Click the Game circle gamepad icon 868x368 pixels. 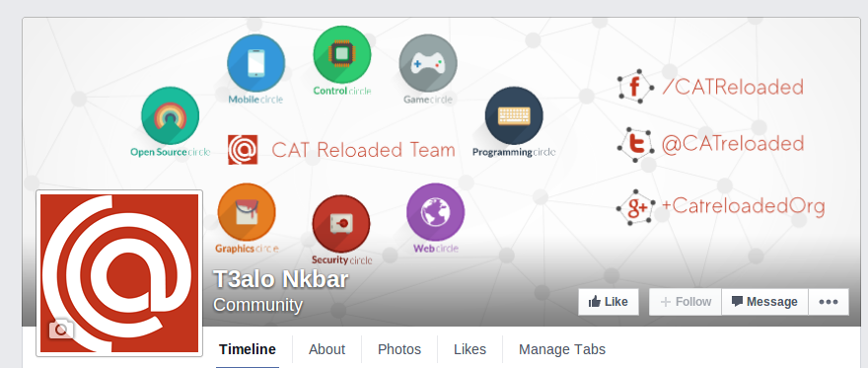tap(428, 63)
